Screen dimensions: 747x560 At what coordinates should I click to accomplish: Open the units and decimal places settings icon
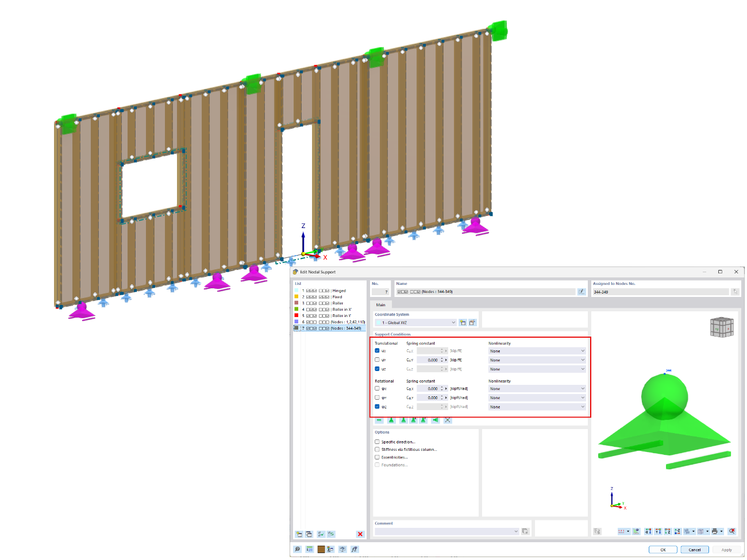click(x=622, y=531)
